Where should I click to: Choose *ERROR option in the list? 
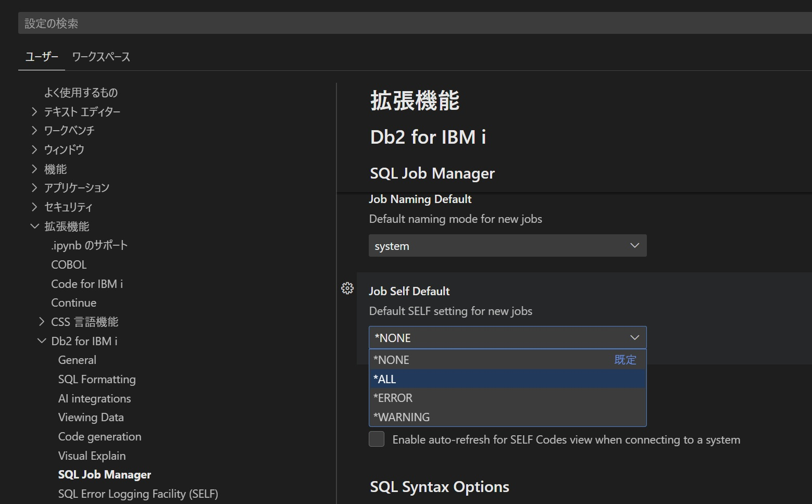click(x=507, y=398)
